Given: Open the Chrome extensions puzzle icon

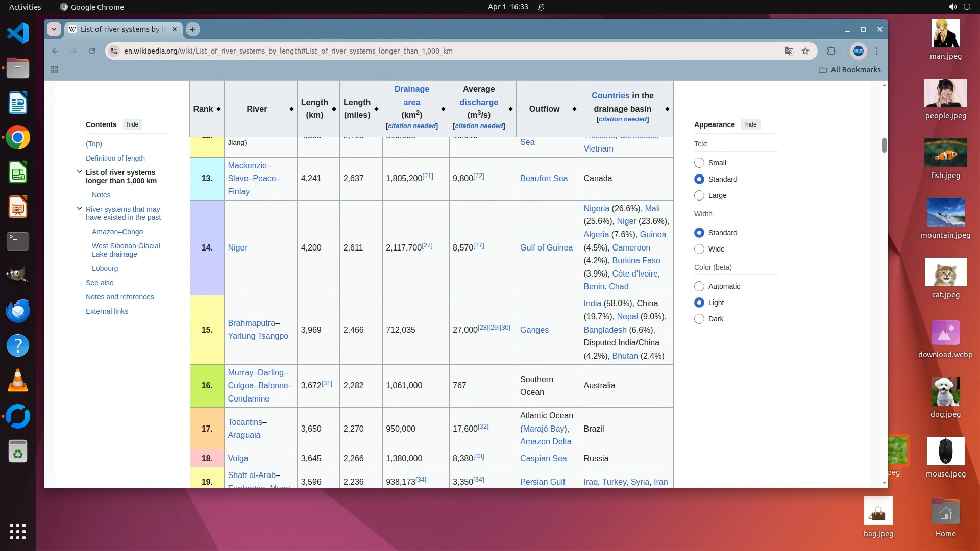Looking at the screenshot, I should 831,51.
